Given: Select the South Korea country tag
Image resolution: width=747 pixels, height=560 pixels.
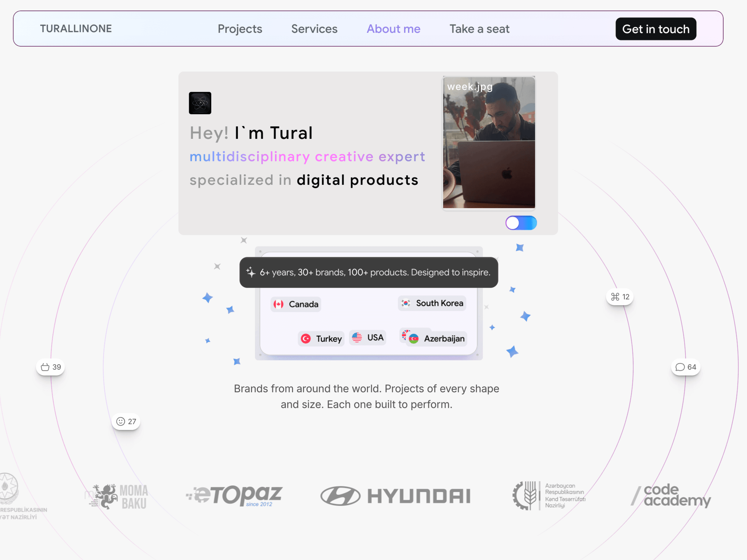Looking at the screenshot, I should pos(432,303).
